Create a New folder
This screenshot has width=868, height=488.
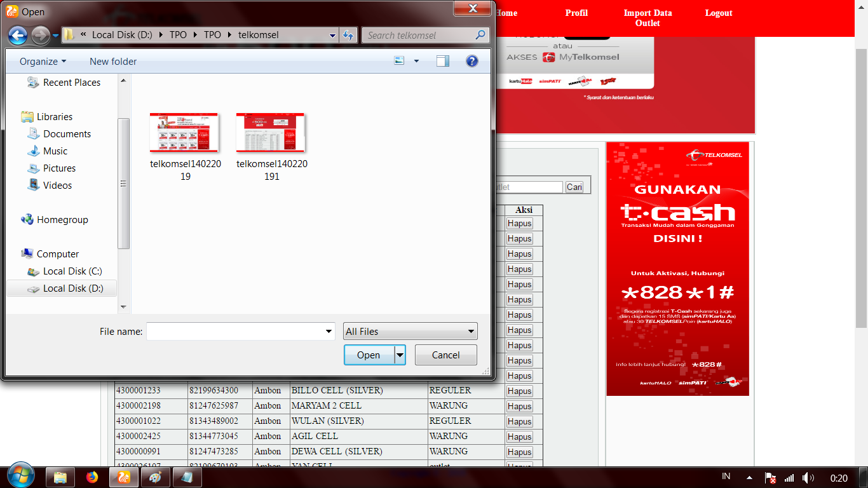[113, 62]
